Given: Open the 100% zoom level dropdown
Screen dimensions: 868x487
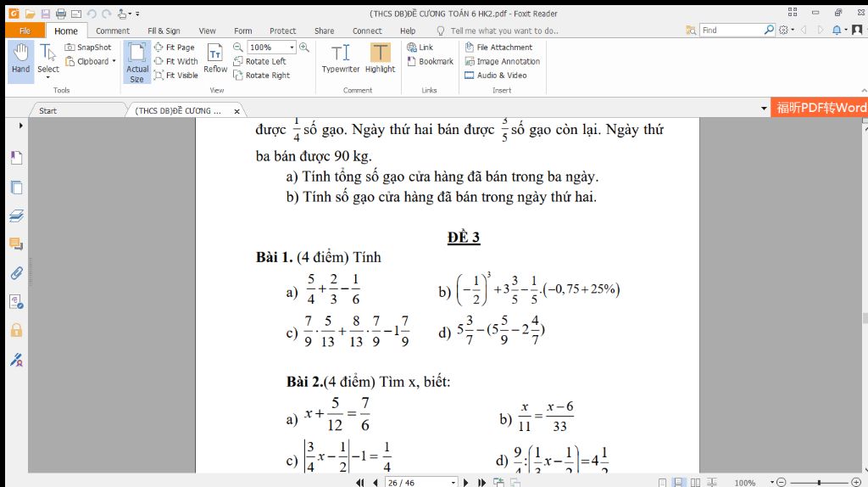Looking at the screenshot, I should (x=292, y=48).
